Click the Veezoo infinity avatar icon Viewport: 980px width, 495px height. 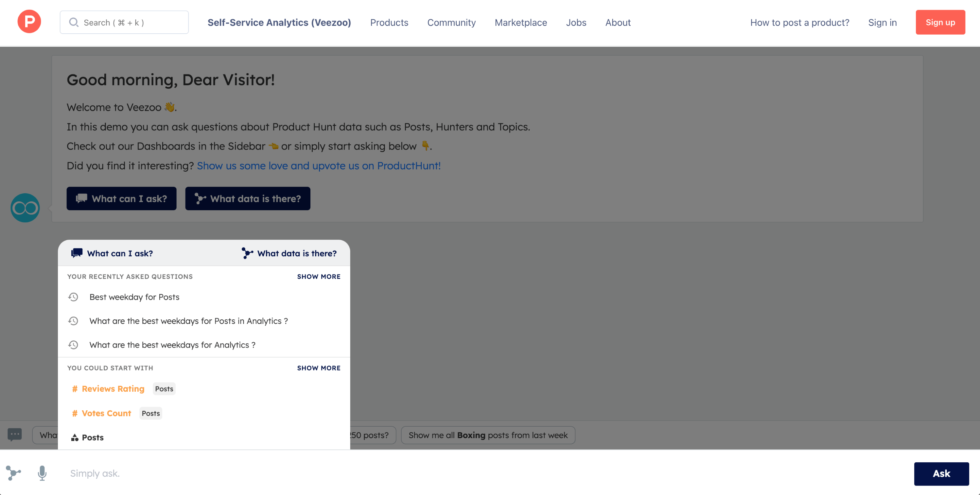[25, 208]
